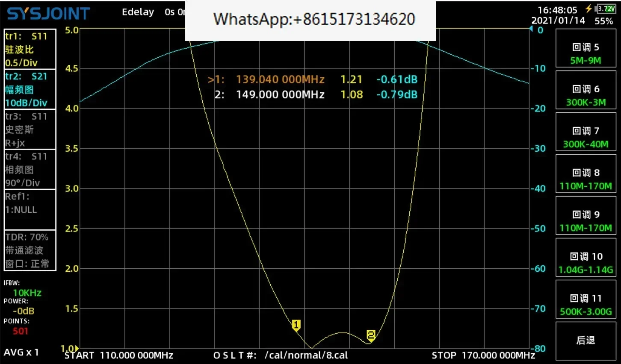Recall preset 回调 6 (300K-3M)
Viewport: 621px width, 364px height.
(586, 90)
